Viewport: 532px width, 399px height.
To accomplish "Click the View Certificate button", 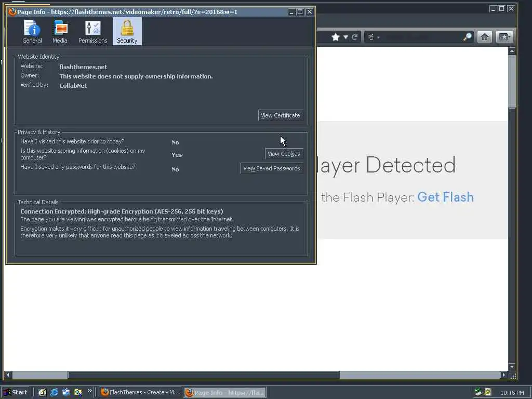I will click(x=281, y=115).
